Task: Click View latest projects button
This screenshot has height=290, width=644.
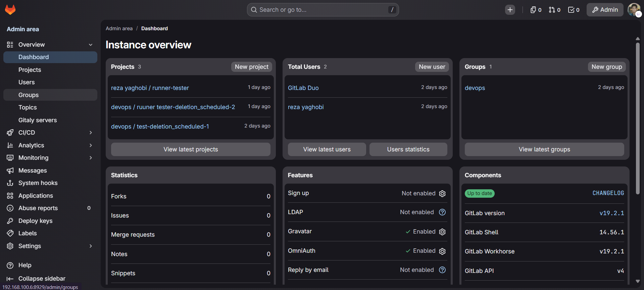Action: 191,149
